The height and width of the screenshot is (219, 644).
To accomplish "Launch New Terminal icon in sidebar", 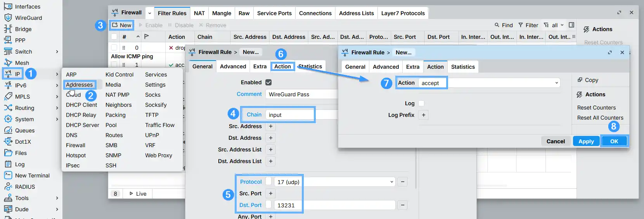I will click(8, 176).
